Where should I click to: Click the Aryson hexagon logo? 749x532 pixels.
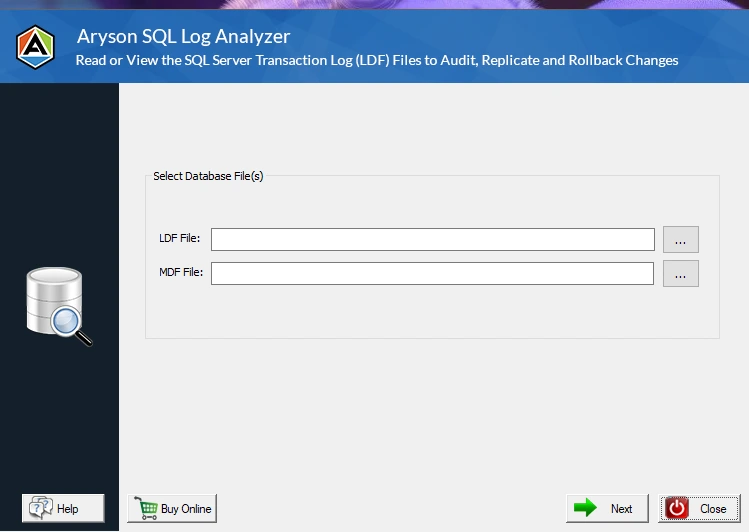tap(35, 47)
